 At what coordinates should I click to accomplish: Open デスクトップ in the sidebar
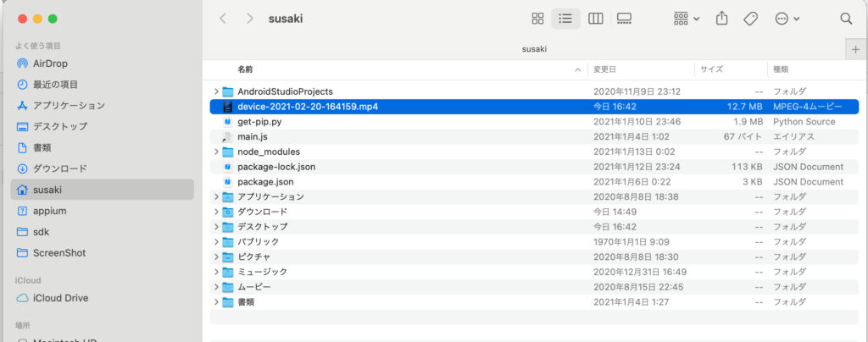[x=103, y=126]
